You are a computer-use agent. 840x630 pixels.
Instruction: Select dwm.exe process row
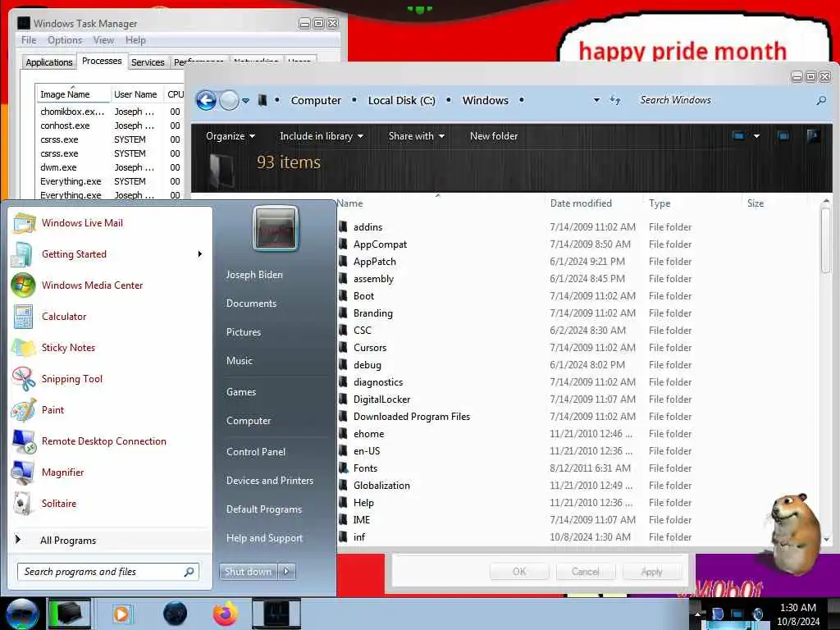[x=110, y=167]
